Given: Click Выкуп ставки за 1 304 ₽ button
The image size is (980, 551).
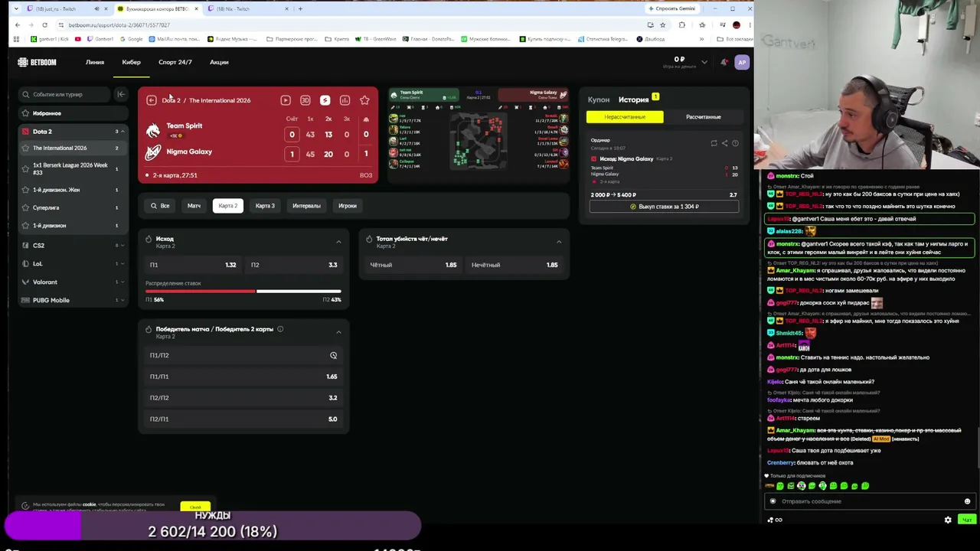Looking at the screenshot, I should tap(664, 207).
